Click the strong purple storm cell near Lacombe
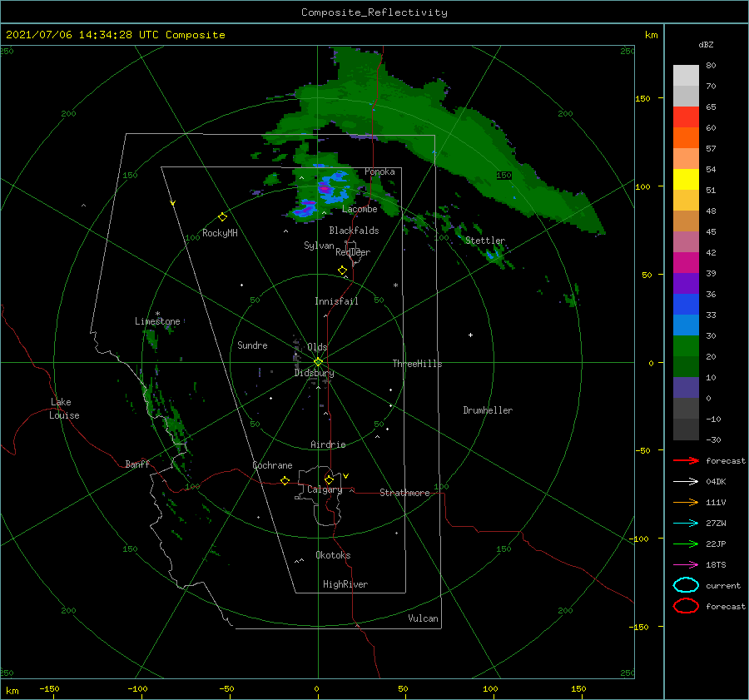The width and height of the screenshot is (749, 700). click(325, 189)
